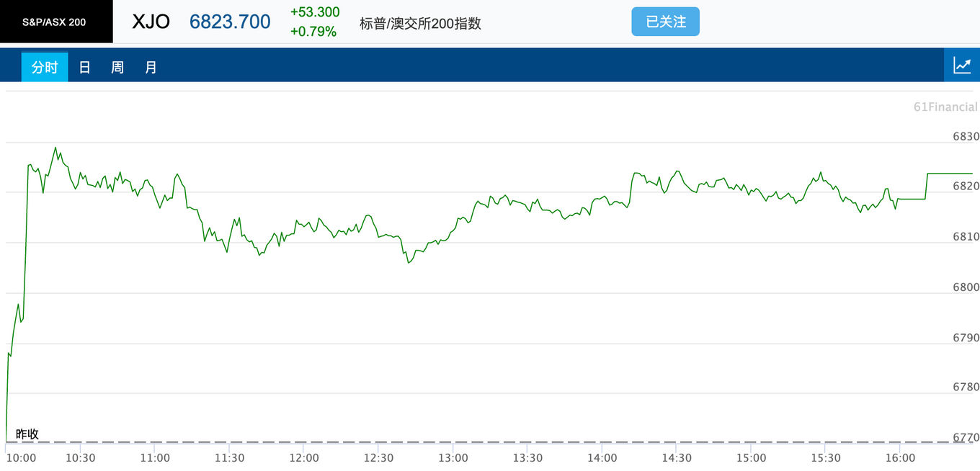Screen dimensions: 980x471
Task: Click the 13:00 time axis label
Action: [x=453, y=458]
